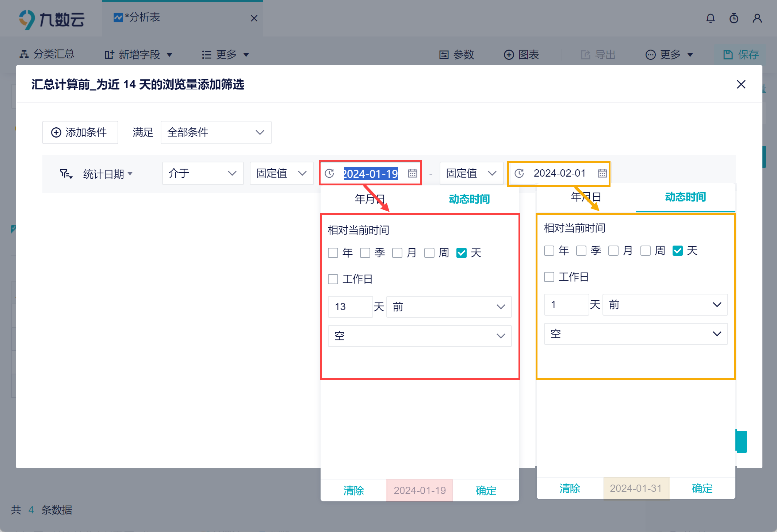The width and height of the screenshot is (777, 532).
Task: Open the user account icon
Action: pyautogui.click(x=757, y=18)
